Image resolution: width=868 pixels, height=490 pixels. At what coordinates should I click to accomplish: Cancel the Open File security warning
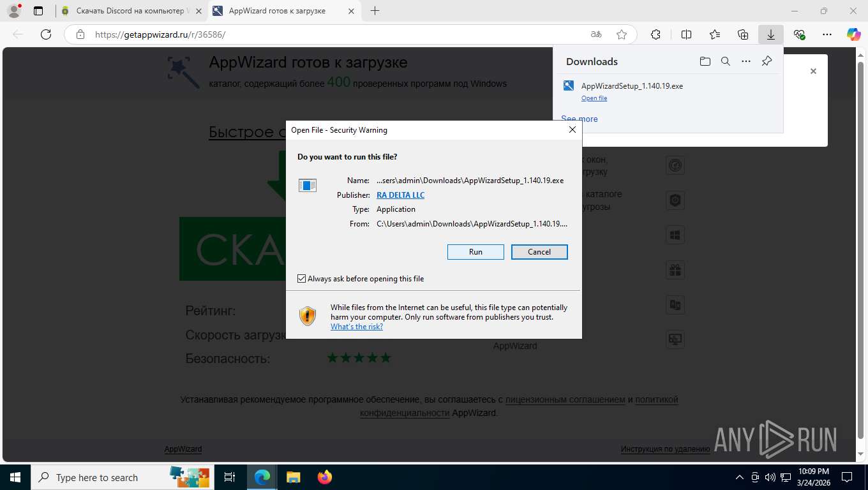(539, 252)
